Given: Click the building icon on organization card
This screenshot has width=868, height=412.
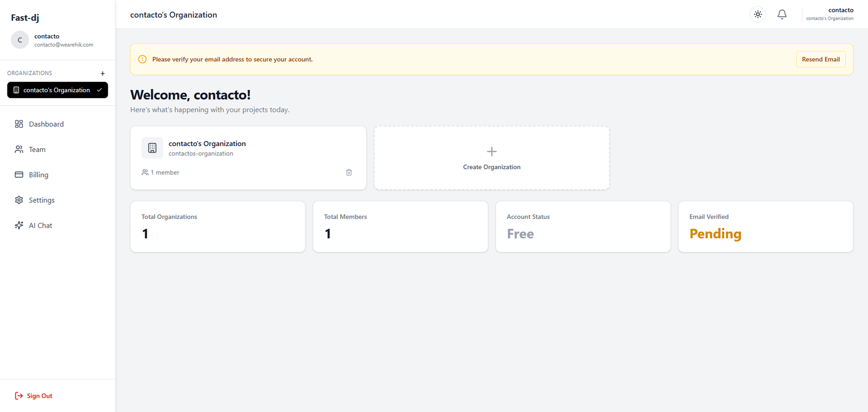Looking at the screenshot, I should (x=152, y=148).
